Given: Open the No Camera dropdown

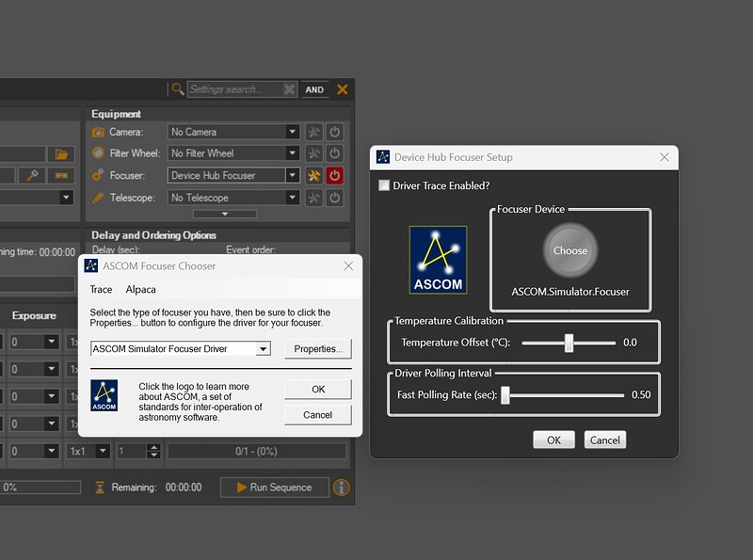Looking at the screenshot, I should (232, 131).
